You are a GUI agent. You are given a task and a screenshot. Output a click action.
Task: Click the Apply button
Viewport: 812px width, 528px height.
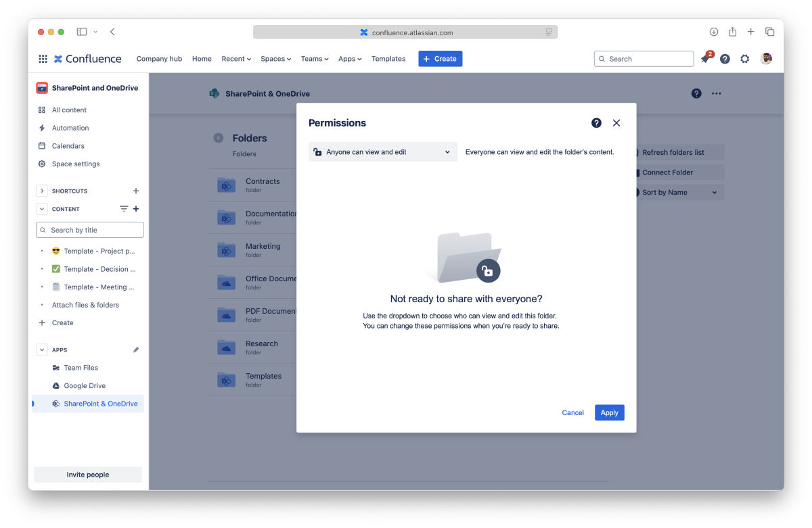click(609, 412)
